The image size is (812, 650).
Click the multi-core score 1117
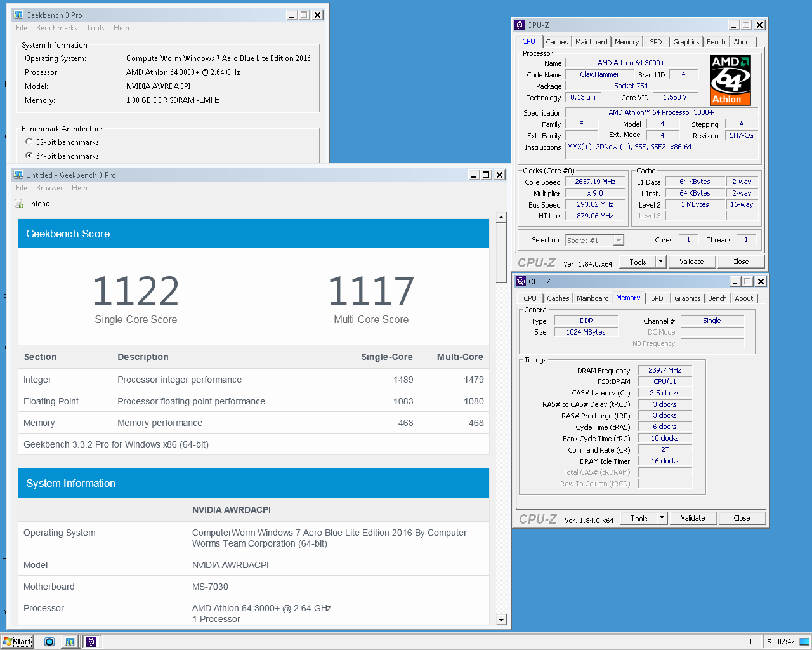tap(371, 291)
